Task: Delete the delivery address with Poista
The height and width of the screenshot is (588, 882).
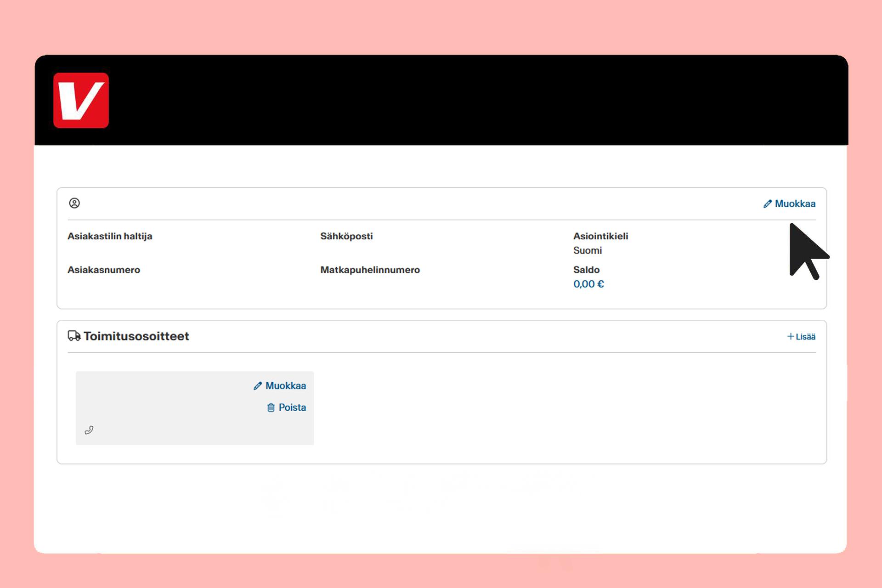Action: (x=286, y=407)
